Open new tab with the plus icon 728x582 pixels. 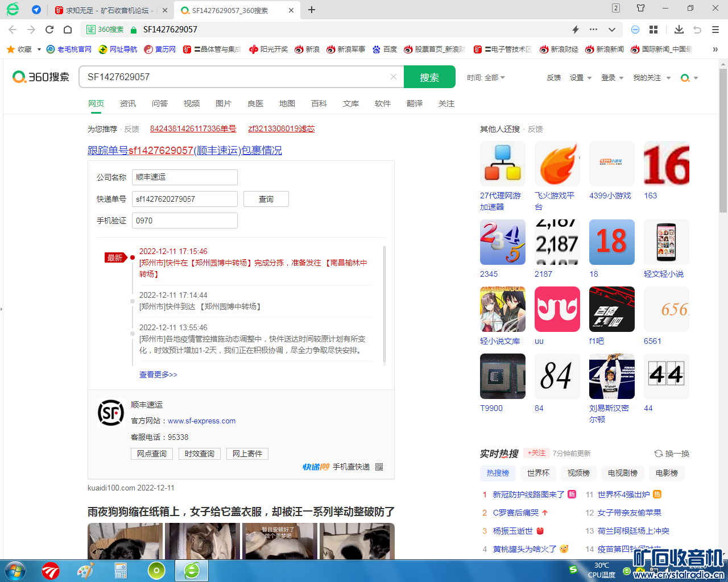pos(312,10)
